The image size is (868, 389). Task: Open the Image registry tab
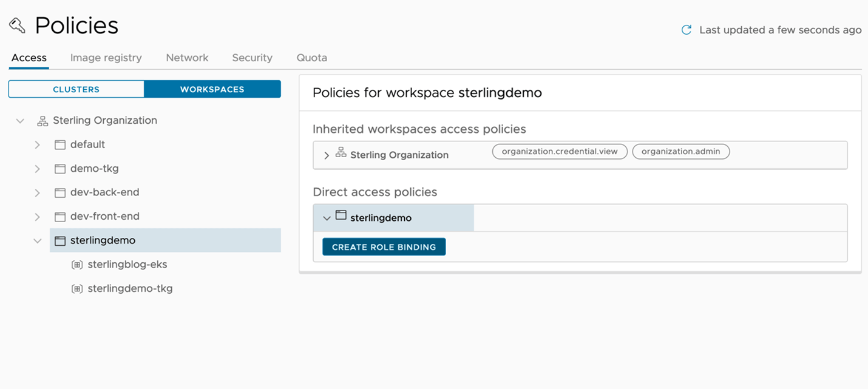point(106,58)
